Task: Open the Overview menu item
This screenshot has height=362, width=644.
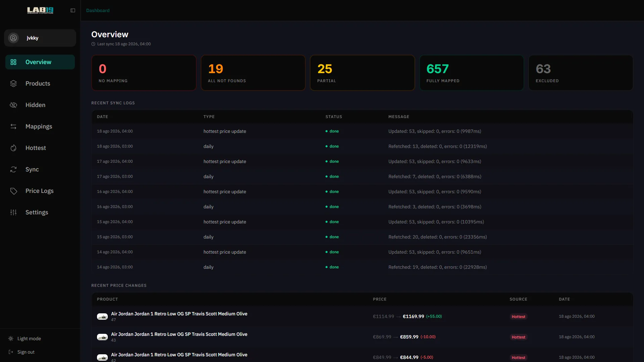Action: pyautogui.click(x=40, y=62)
